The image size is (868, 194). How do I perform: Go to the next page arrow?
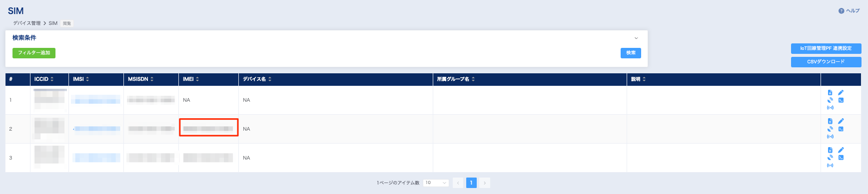tap(484, 183)
